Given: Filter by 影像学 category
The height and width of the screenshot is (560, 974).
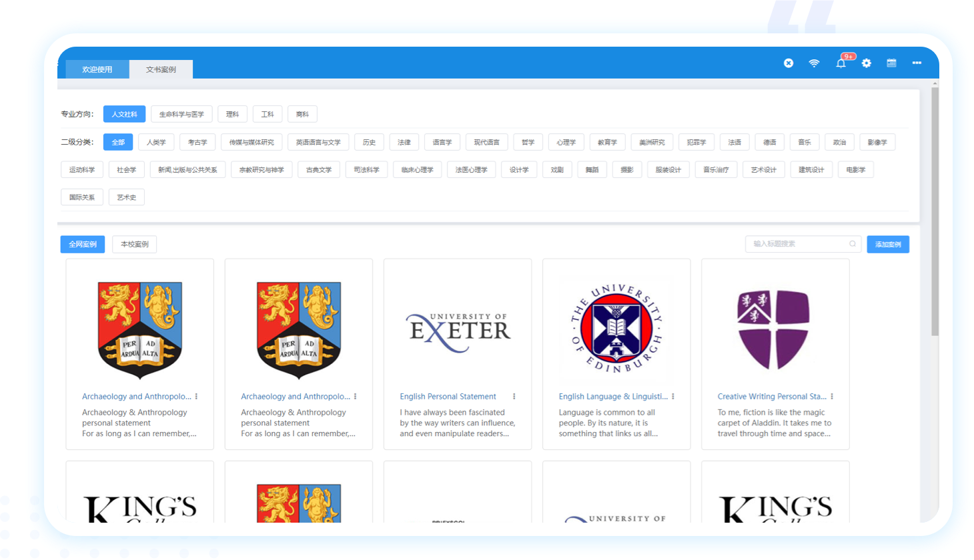Looking at the screenshot, I should click(x=877, y=142).
